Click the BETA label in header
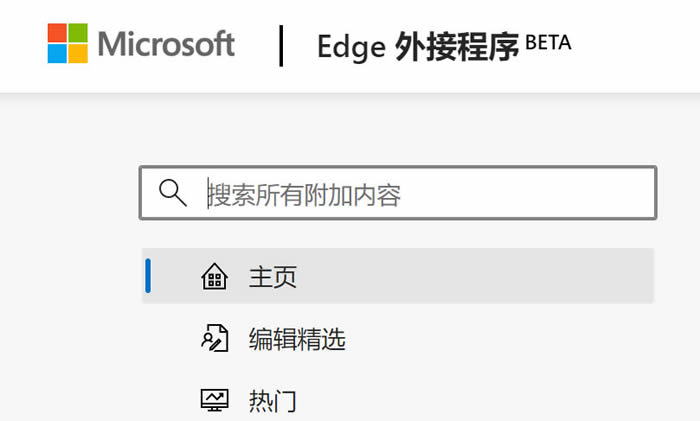 click(x=548, y=41)
